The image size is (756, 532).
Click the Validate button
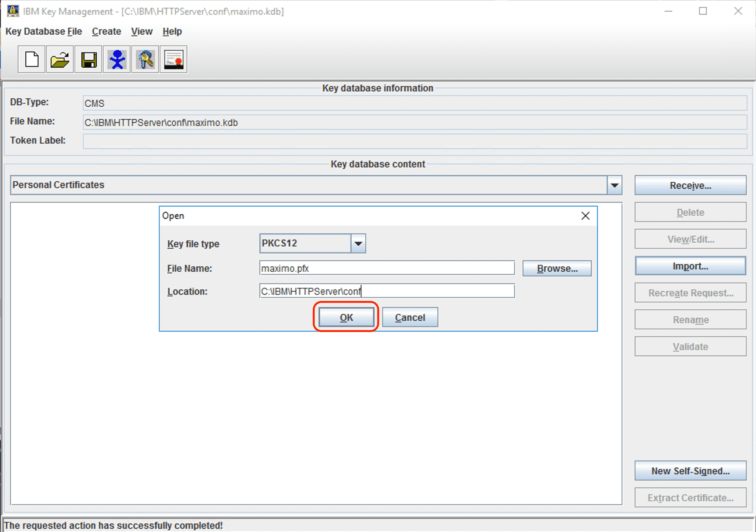pyautogui.click(x=690, y=347)
